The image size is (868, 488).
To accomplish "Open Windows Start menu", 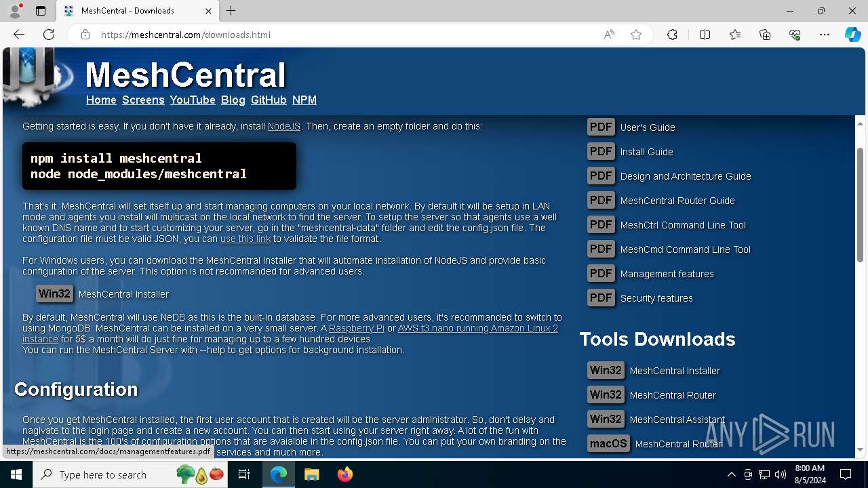I will 16,474.
